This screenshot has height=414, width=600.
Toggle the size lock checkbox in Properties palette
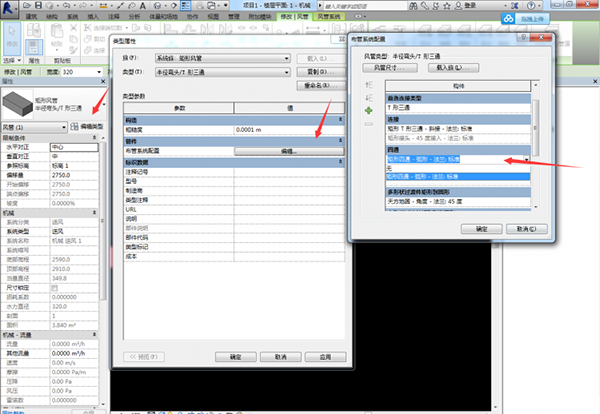[54, 288]
